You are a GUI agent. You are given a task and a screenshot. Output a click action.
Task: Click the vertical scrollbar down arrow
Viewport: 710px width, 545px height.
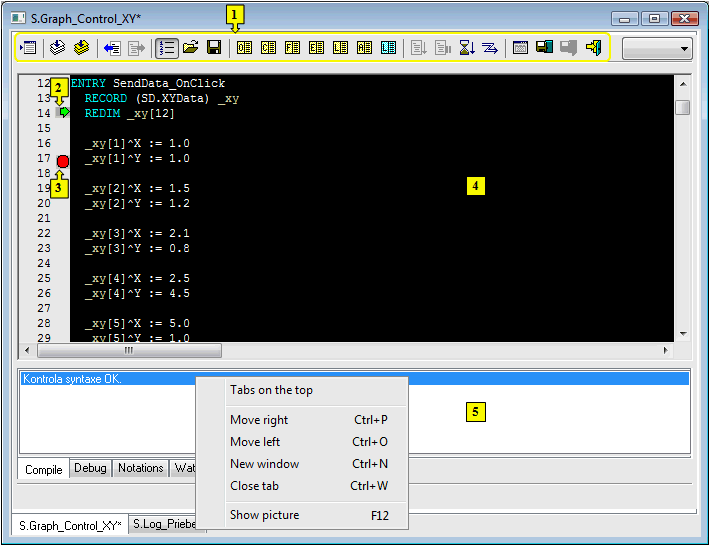[x=683, y=333]
